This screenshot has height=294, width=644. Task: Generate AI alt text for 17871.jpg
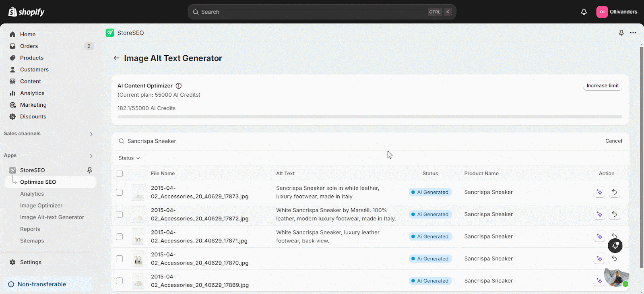[x=599, y=236]
